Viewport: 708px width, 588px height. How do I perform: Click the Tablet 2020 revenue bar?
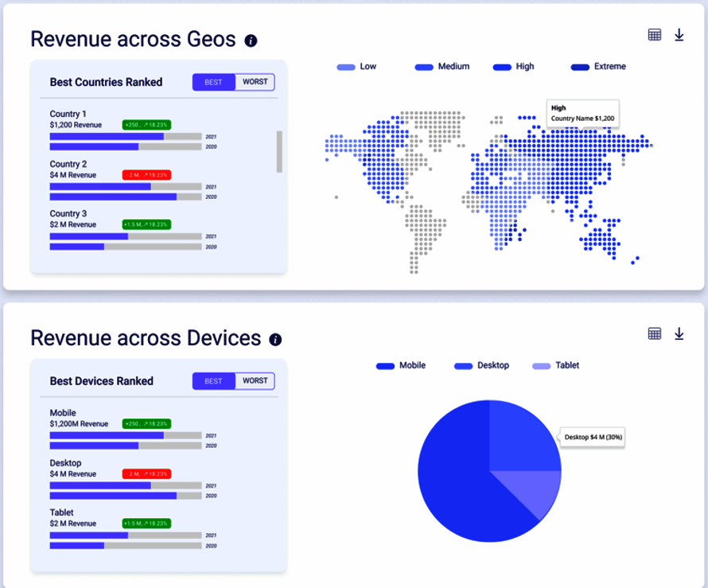click(x=126, y=546)
